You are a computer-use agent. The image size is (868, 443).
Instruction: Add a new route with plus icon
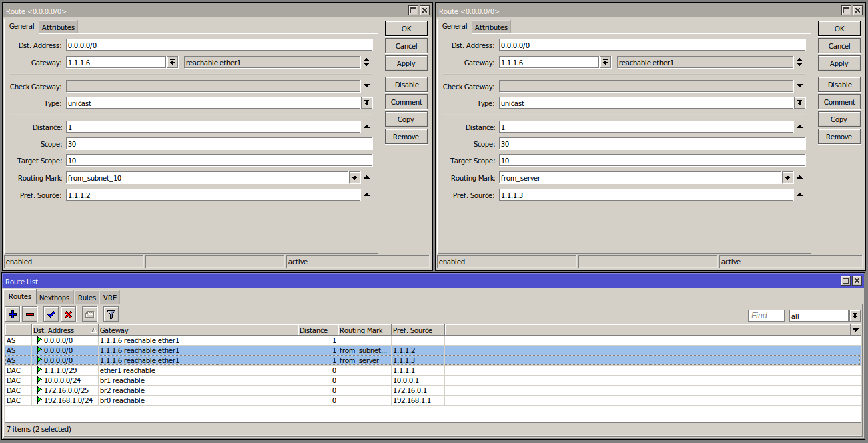13,314
